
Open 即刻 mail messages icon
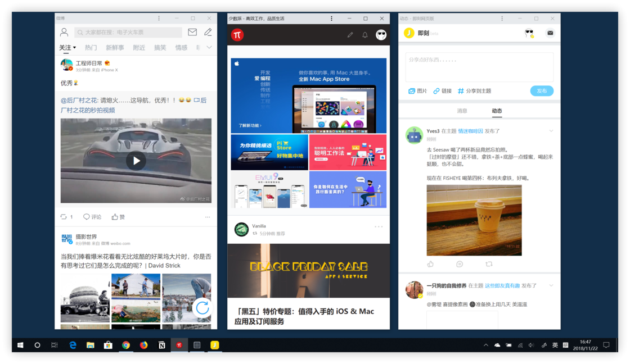click(x=550, y=33)
